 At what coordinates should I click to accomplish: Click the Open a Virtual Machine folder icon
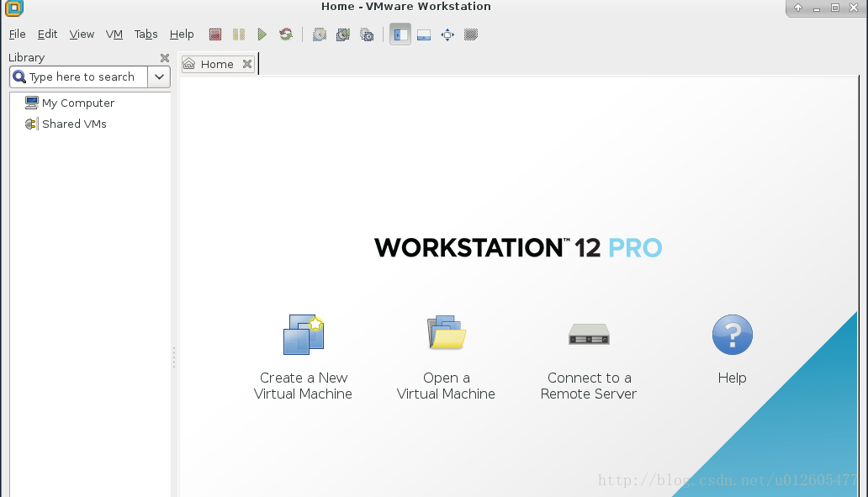(x=446, y=332)
